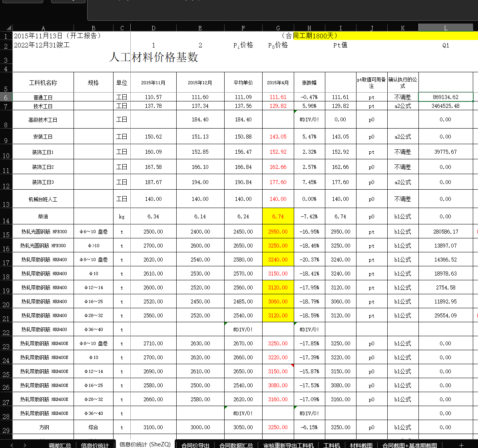
Task: Click the φ36~40 cell in row 22
Action: pos(93,329)
